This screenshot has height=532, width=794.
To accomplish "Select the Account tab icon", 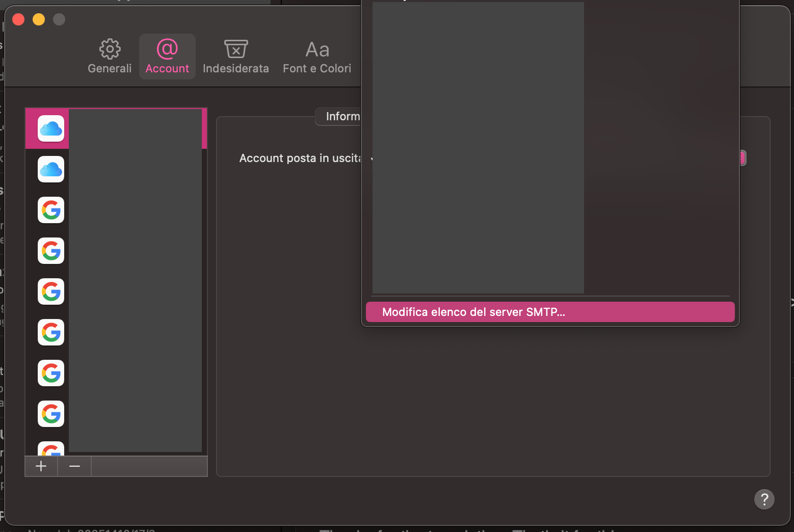I will tap(167, 56).
